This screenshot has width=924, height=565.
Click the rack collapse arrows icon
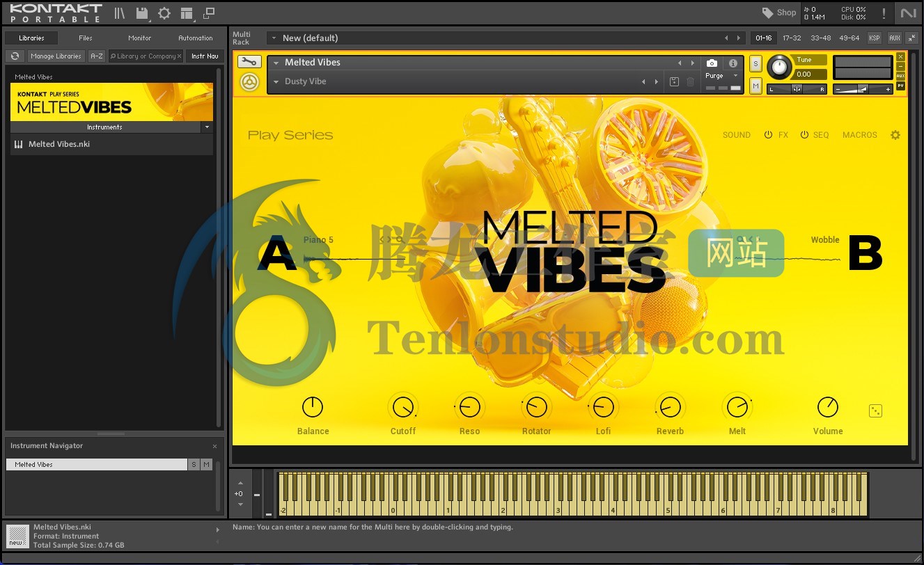(x=912, y=38)
